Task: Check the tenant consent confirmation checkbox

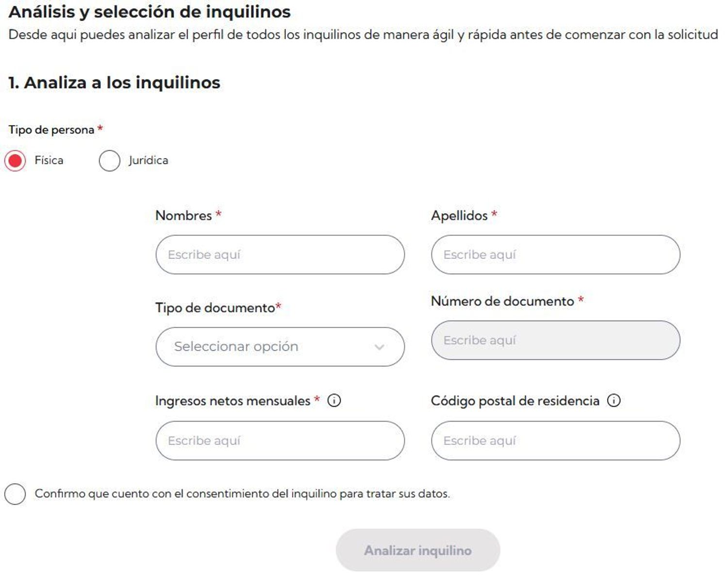Action: [x=15, y=494]
